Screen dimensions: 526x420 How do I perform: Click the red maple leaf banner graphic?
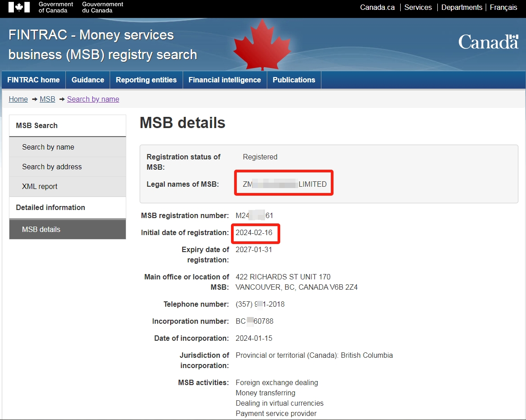[262, 45]
